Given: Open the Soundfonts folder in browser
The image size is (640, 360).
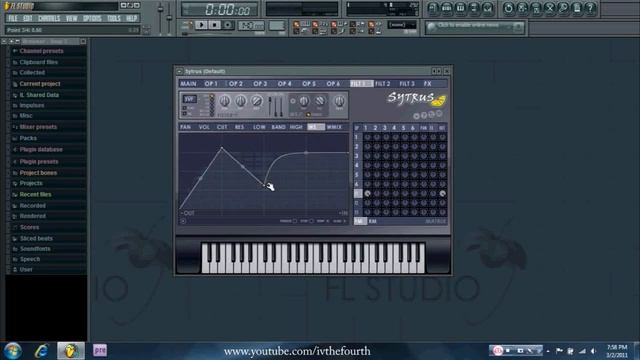Looking at the screenshot, I should point(35,249).
